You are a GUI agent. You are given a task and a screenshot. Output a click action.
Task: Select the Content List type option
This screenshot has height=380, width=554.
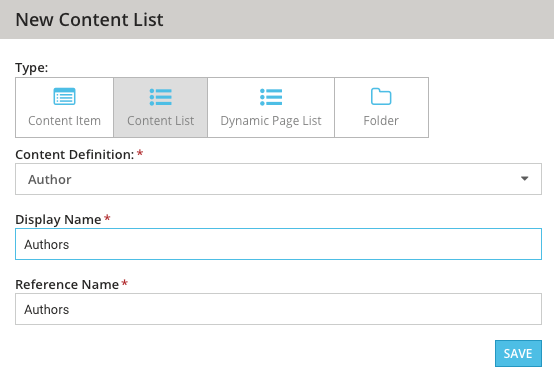(160, 107)
